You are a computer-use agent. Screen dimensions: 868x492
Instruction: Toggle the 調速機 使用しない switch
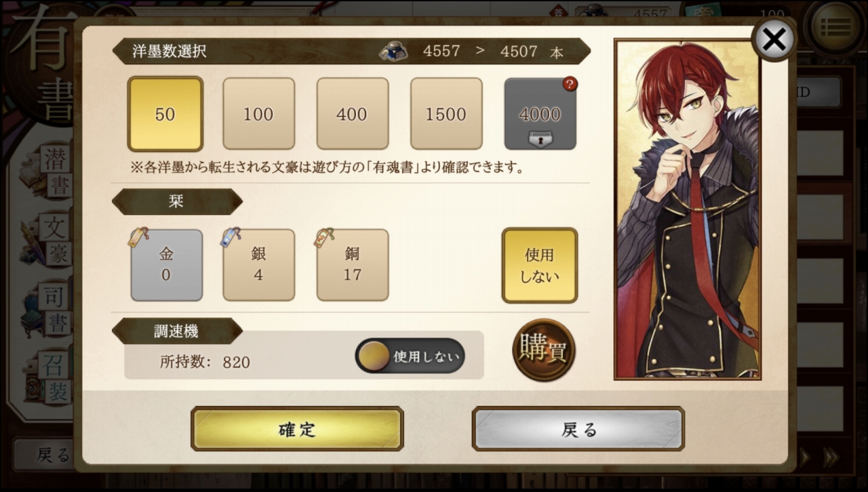coord(410,356)
